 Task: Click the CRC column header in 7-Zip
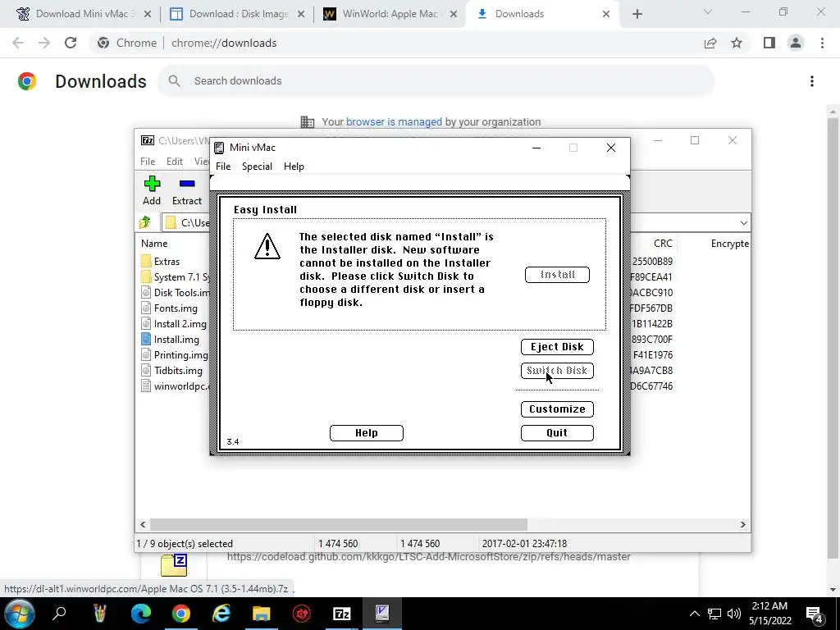[663, 243]
